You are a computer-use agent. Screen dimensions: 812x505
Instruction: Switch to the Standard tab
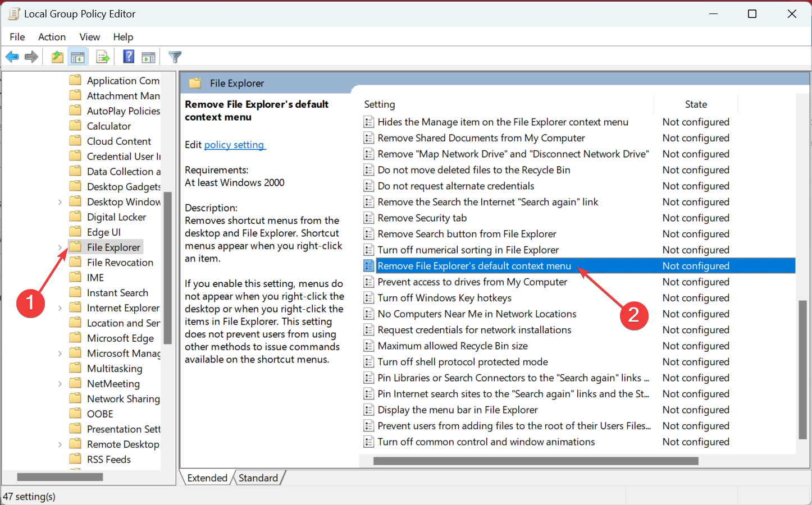258,478
